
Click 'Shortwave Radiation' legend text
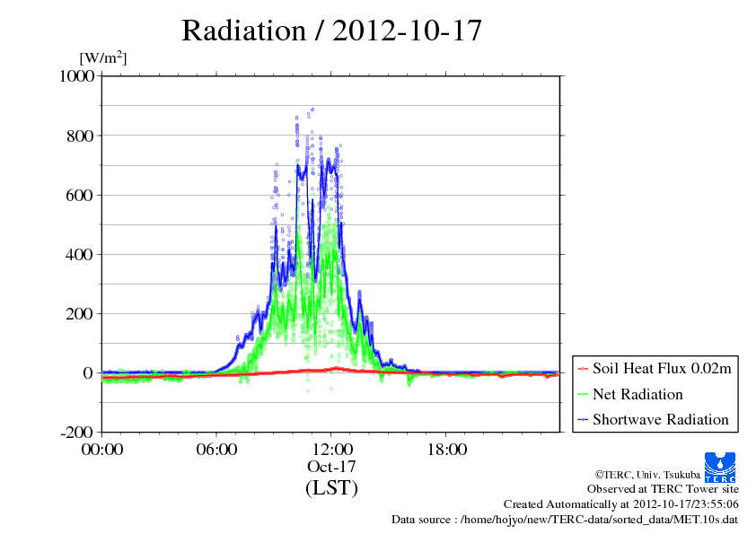[661, 419]
